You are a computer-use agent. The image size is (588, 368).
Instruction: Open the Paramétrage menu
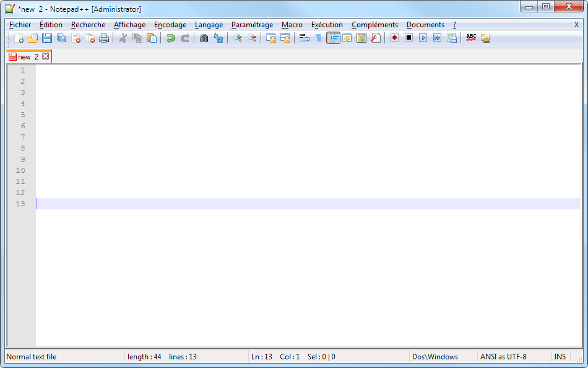click(252, 25)
